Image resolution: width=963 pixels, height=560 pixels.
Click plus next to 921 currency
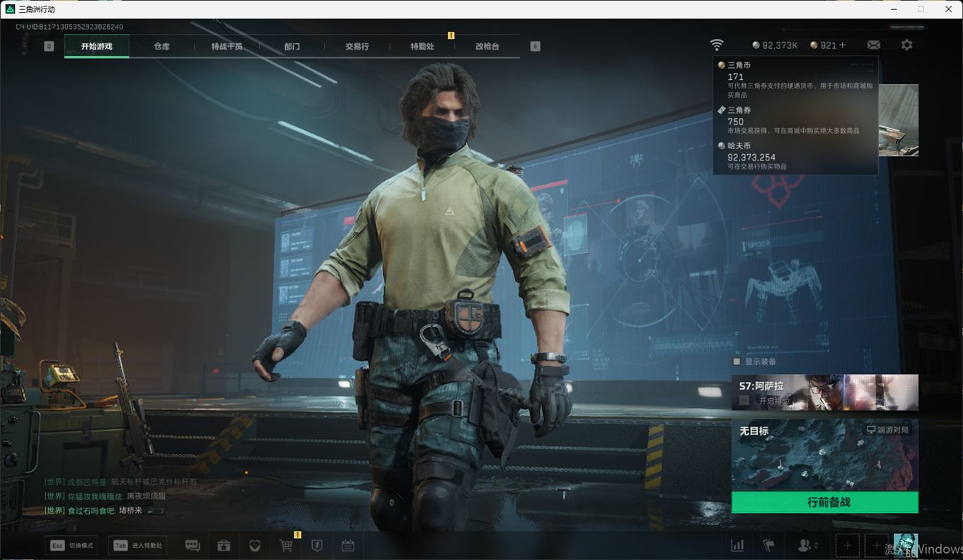pos(842,45)
